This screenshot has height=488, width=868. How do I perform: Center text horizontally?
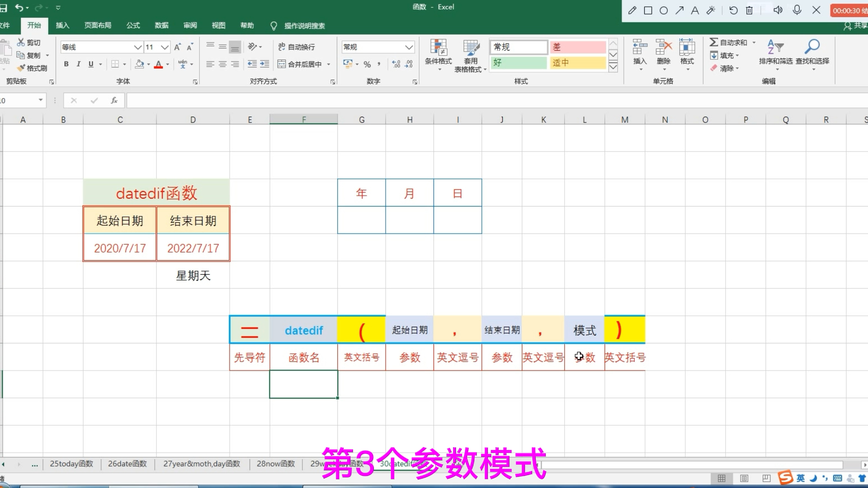click(x=222, y=64)
